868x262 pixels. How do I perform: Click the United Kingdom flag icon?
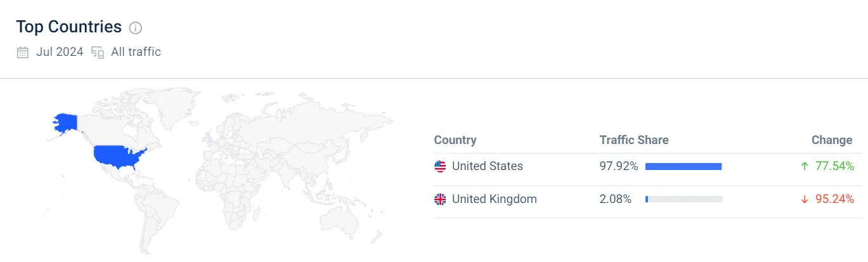pos(440,200)
